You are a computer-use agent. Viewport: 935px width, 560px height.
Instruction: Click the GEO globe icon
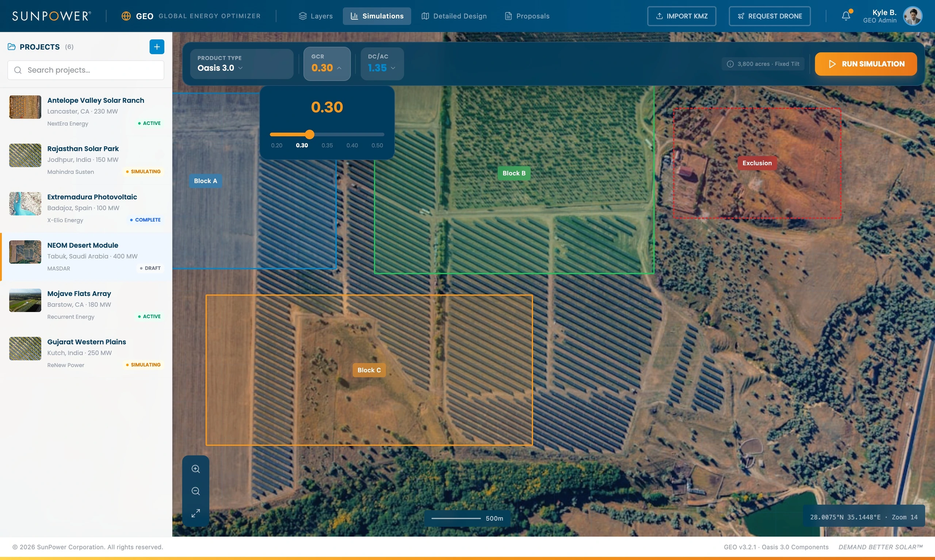pos(126,16)
